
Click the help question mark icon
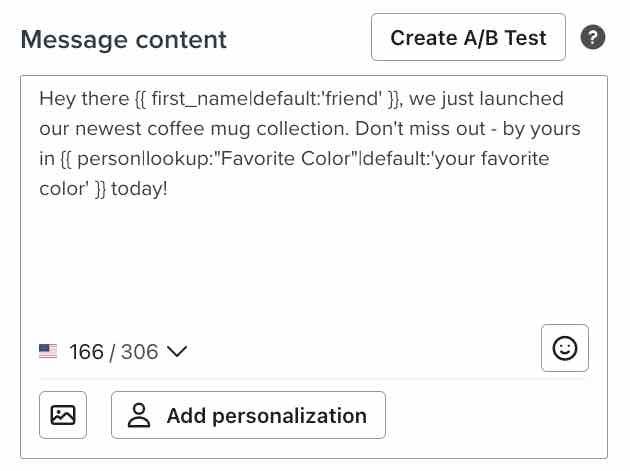pos(593,38)
